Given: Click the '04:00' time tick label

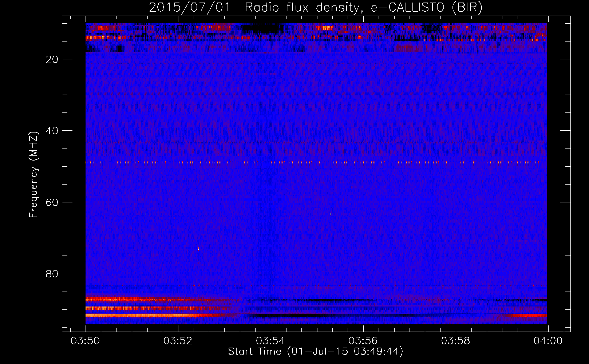Looking at the screenshot, I should pos(548,341).
